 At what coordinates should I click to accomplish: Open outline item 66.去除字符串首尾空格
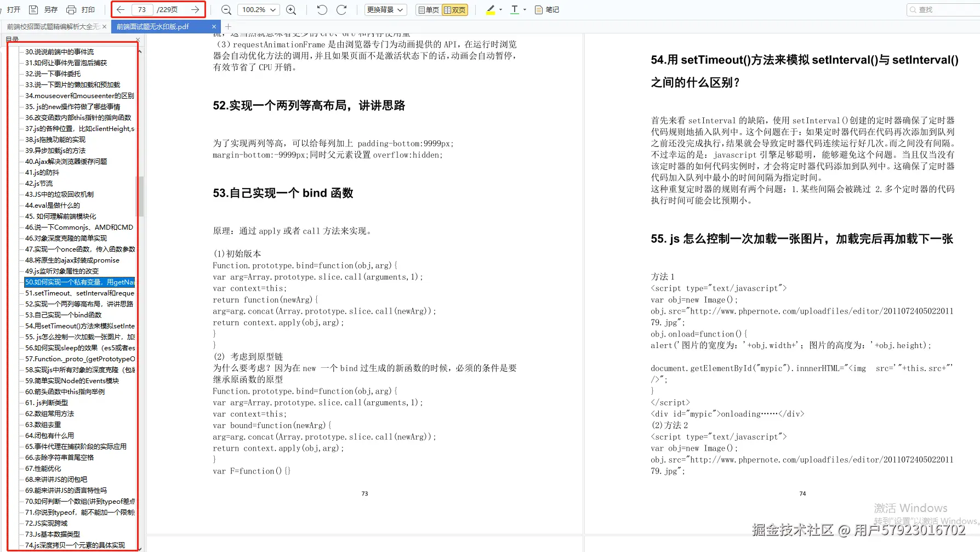(x=59, y=458)
